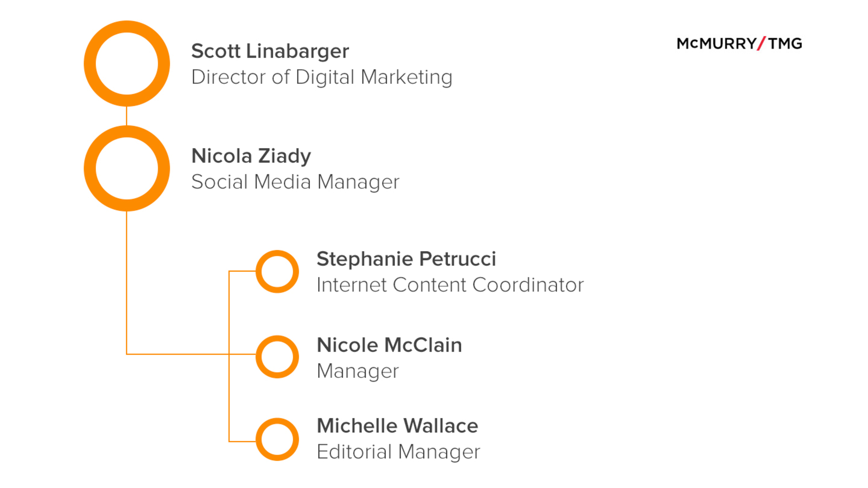Select the name Michelle Wallace
This screenshot has height=488, width=868.
[x=397, y=426]
